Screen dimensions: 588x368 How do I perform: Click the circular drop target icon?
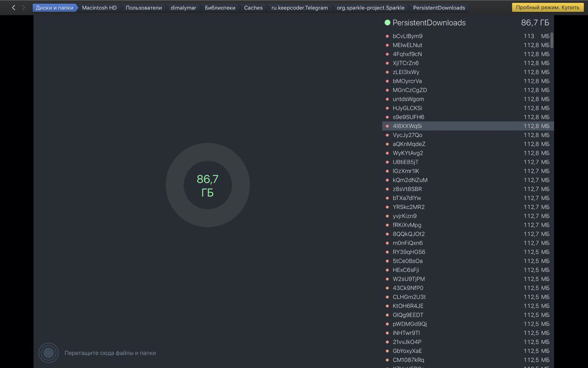click(x=49, y=353)
